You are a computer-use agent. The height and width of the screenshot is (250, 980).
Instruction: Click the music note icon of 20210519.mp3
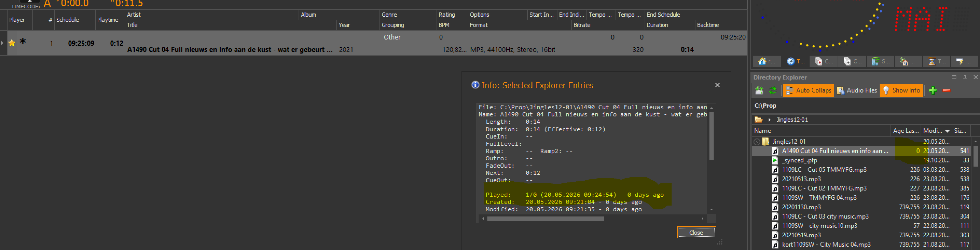[775, 235]
